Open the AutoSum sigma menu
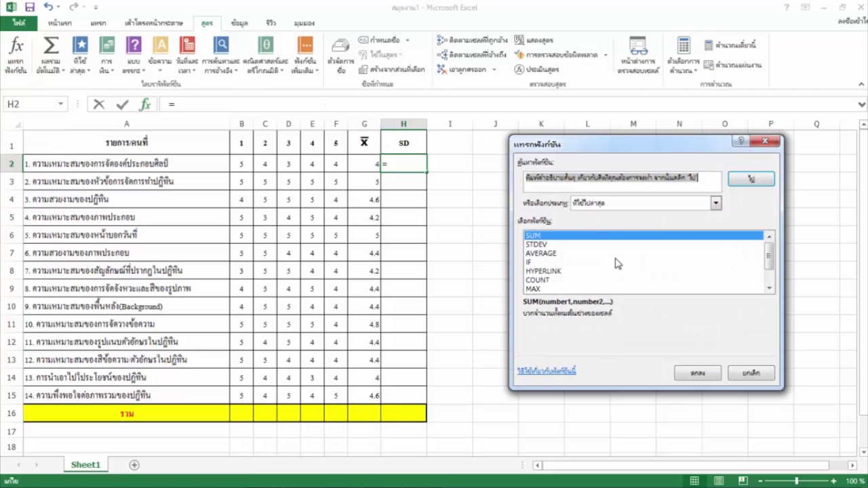The image size is (868, 488). 50,56
